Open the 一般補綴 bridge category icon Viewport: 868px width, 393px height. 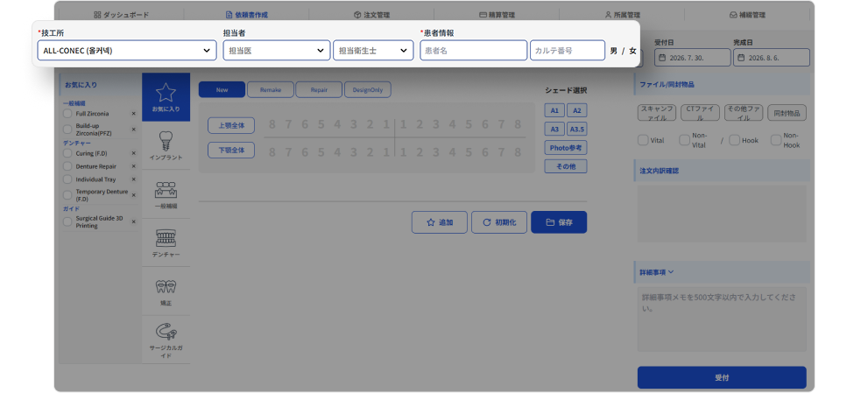pos(166,193)
